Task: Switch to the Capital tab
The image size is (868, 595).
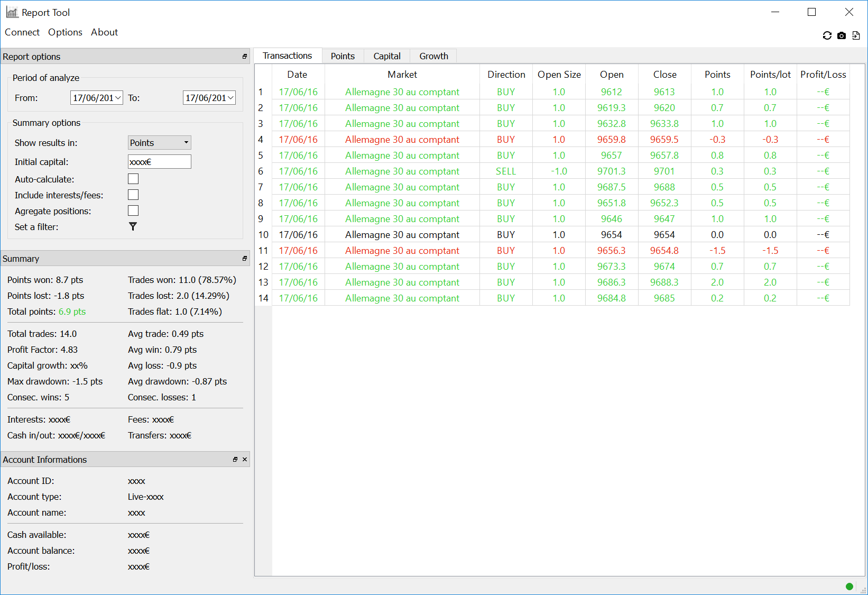Action: 386,56
